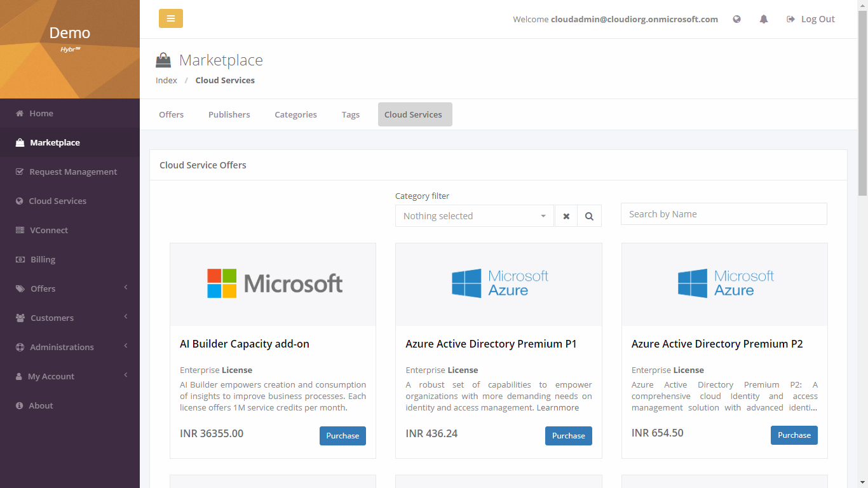Open the Nothing selected category dropdown
The width and height of the screenshot is (868, 488).
474,215
